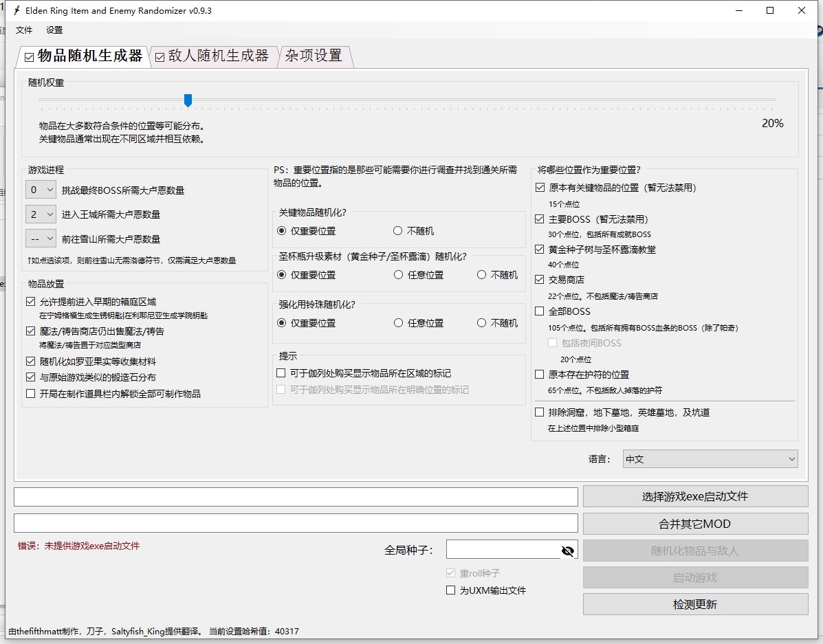Expand 挑战最终BOSS所需大卢恩数量 dropdown
Screen dimensions: 823x644
click(x=41, y=190)
